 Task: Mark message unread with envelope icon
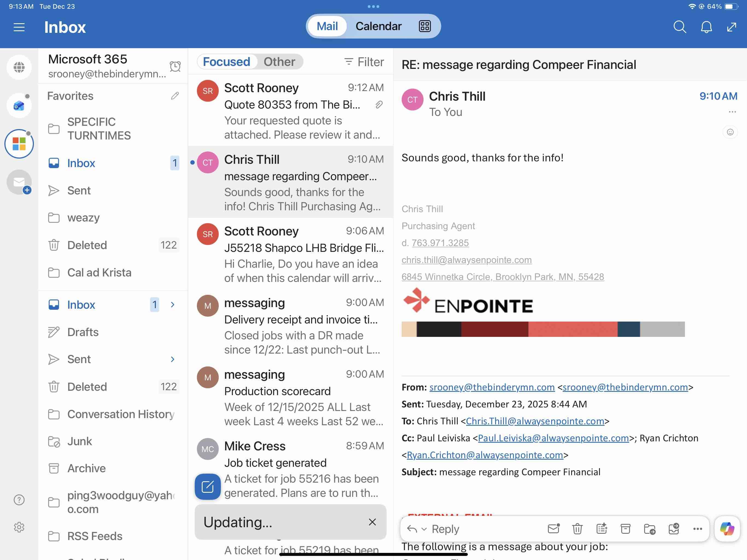[x=553, y=529]
